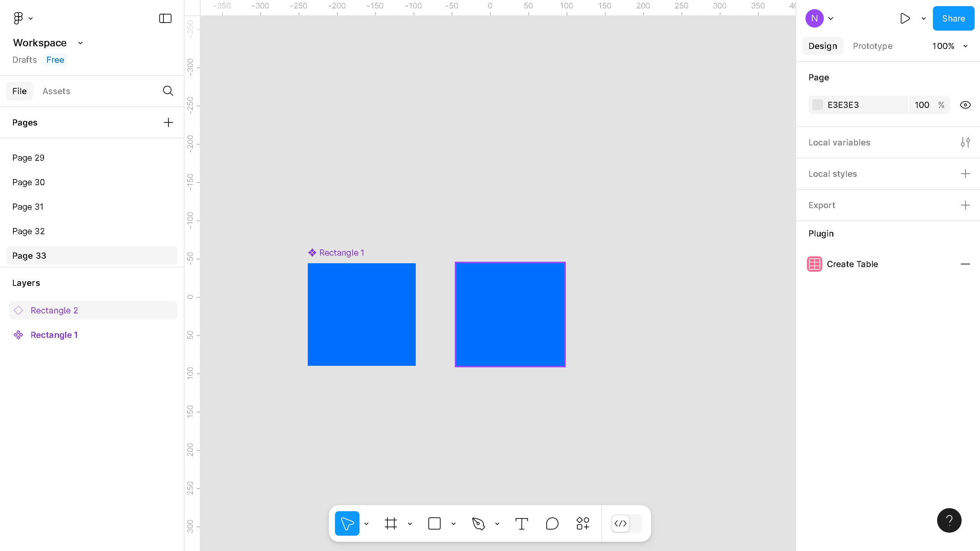Remove the Create Table plugin
Image resolution: width=980 pixels, height=551 pixels.
[x=966, y=264]
